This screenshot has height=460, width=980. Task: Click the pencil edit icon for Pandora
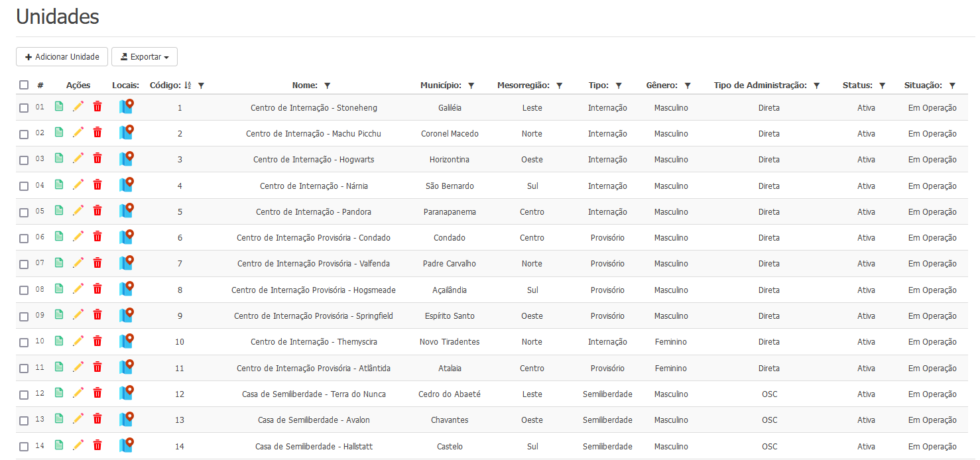pos(78,211)
